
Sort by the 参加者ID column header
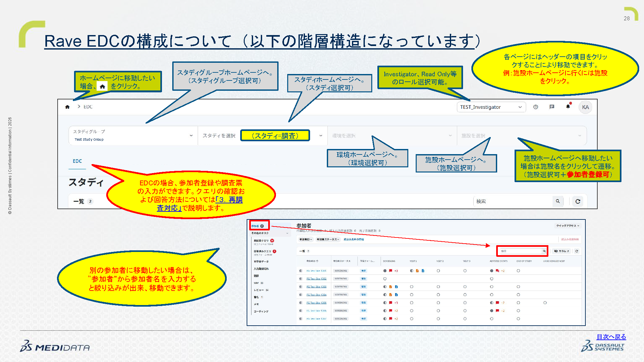tap(312, 261)
